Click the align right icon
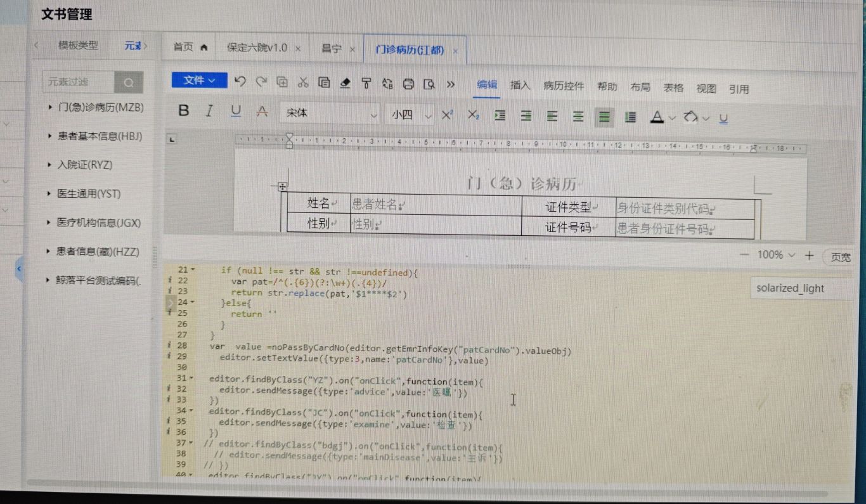 [526, 116]
